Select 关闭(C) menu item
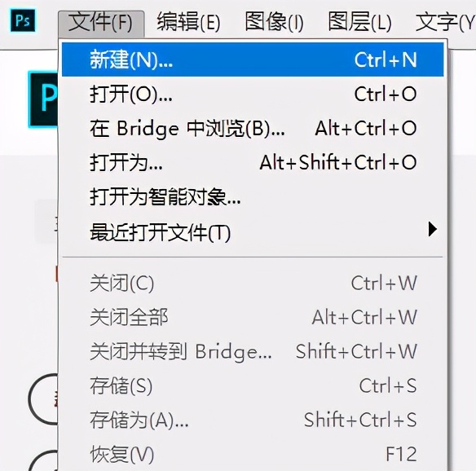The image size is (476, 471). pyautogui.click(x=253, y=284)
